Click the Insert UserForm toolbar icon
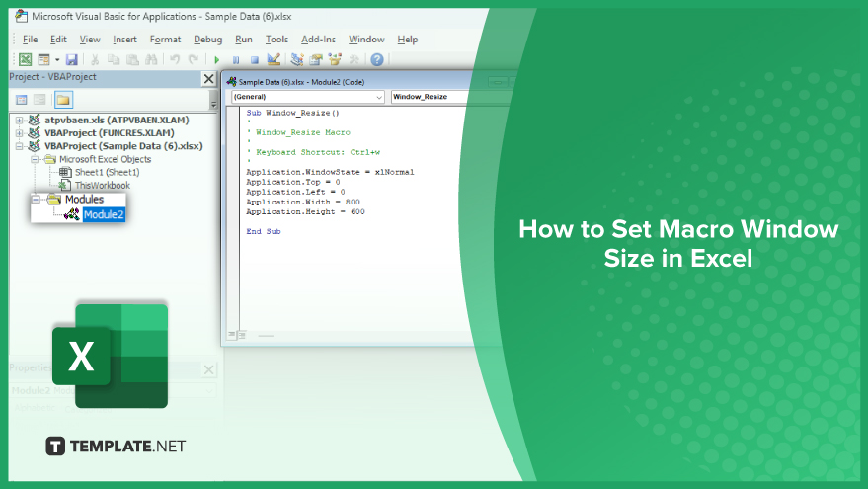 [x=43, y=59]
